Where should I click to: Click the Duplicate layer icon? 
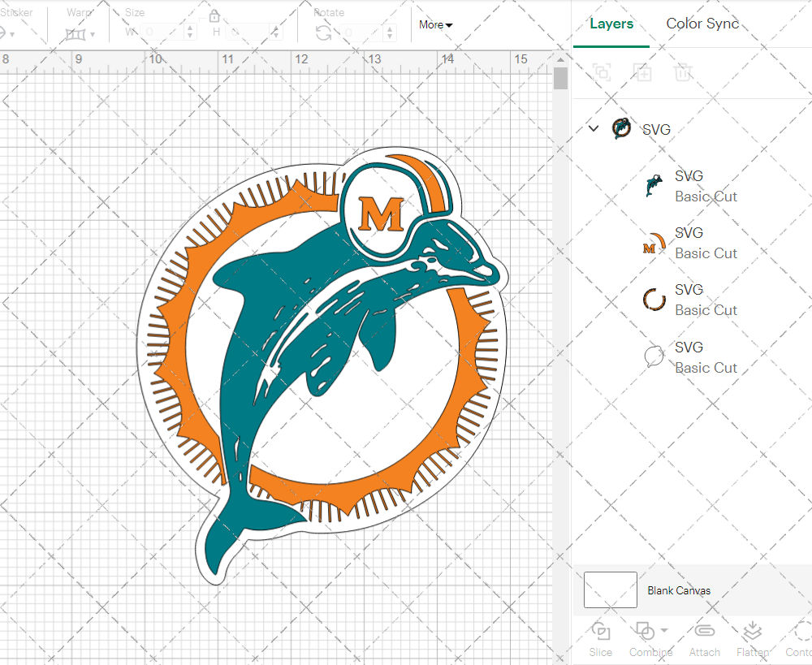(642, 72)
